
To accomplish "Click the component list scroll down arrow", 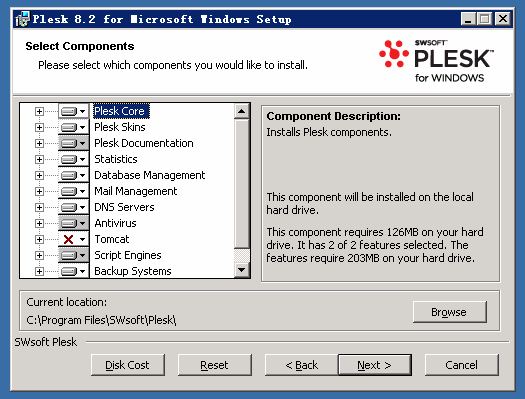I will [x=242, y=270].
